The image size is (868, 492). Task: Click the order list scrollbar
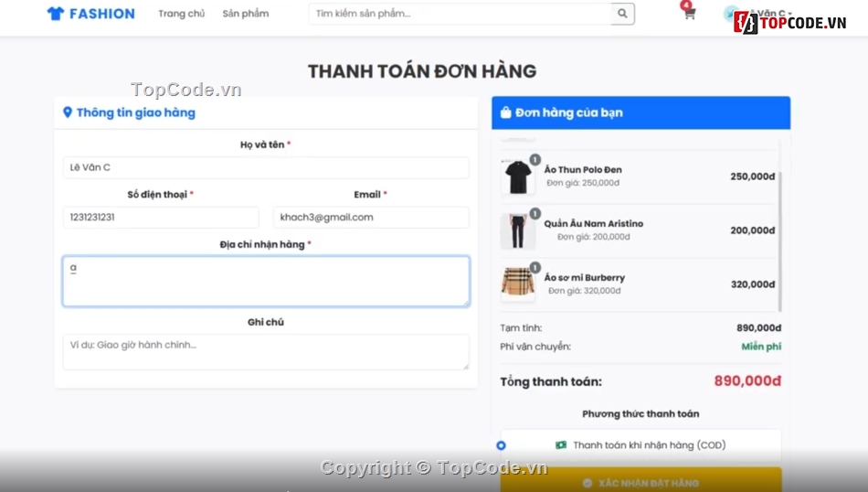pyautogui.click(x=780, y=241)
